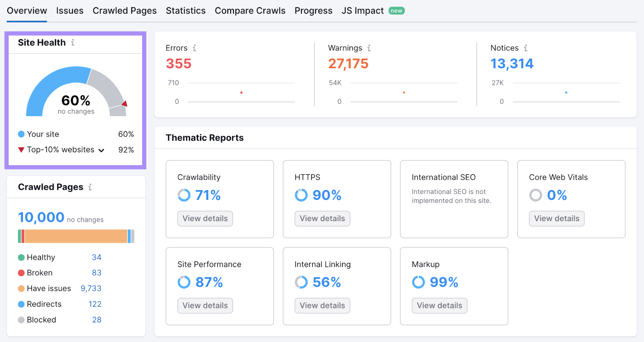
Task: Switch to the Issues tab
Action: pyautogui.click(x=70, y=11)
